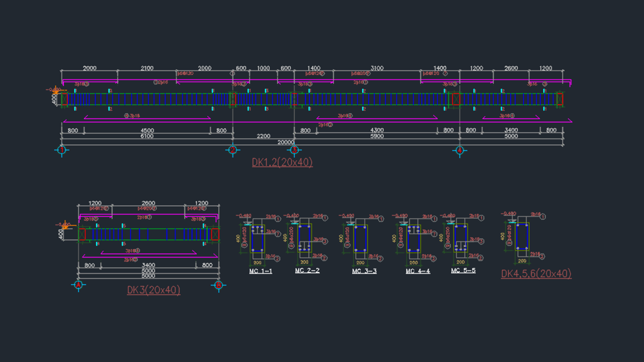Click the MC 2-2 cross-section drawing
The width and height of the screenshot is (644, 362).
304,237
